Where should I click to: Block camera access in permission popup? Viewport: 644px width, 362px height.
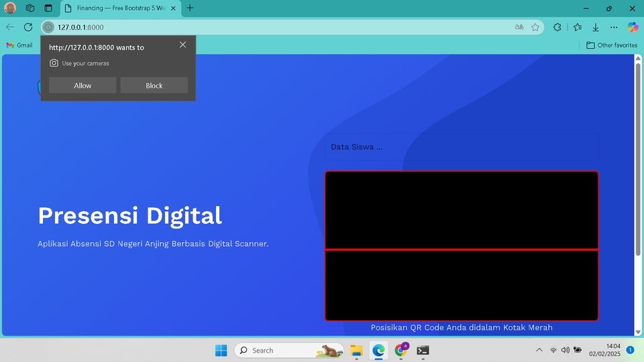tap(154, 85)
